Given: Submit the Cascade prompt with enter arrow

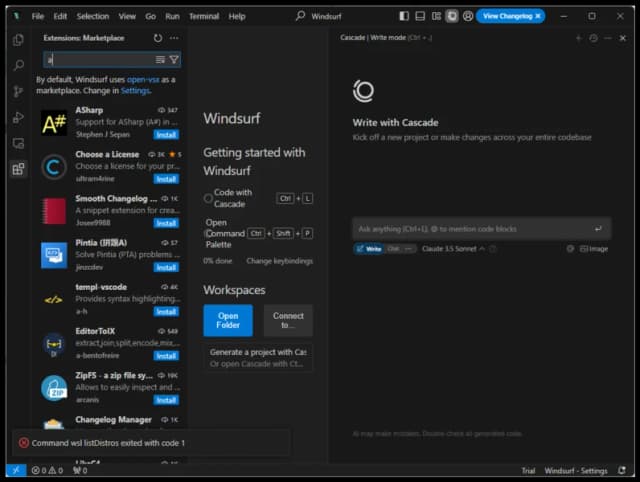Looking at the screenshot, I should click(598, 229).
